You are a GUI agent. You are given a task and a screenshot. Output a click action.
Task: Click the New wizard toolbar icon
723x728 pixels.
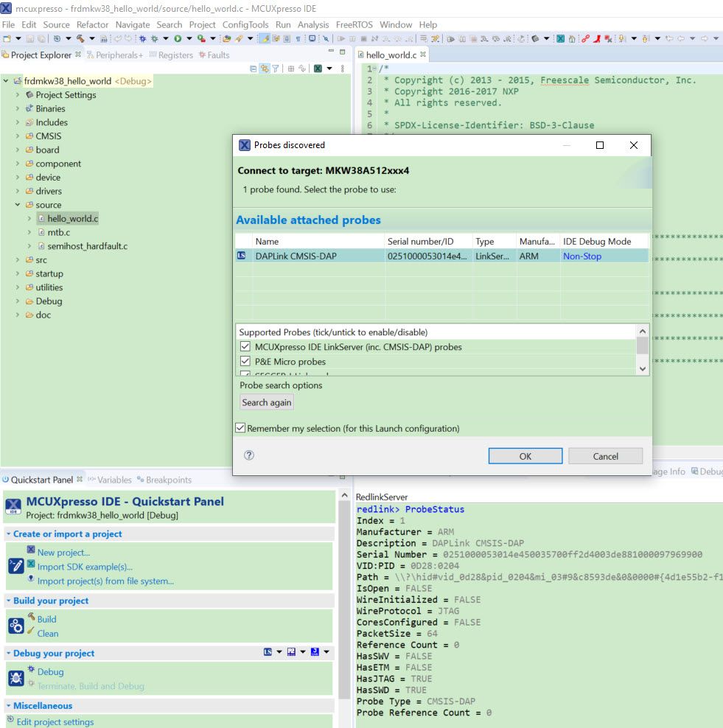pyautogui.click(x=7, y=38)
